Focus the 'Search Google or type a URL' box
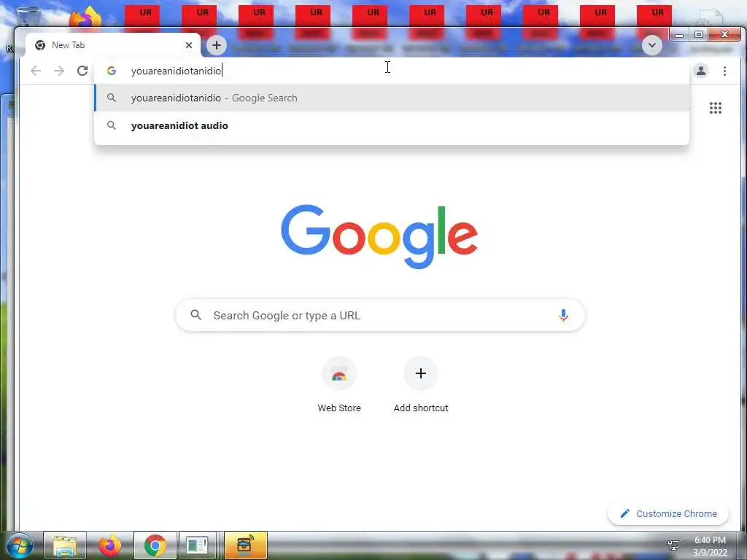 point(380,315)
